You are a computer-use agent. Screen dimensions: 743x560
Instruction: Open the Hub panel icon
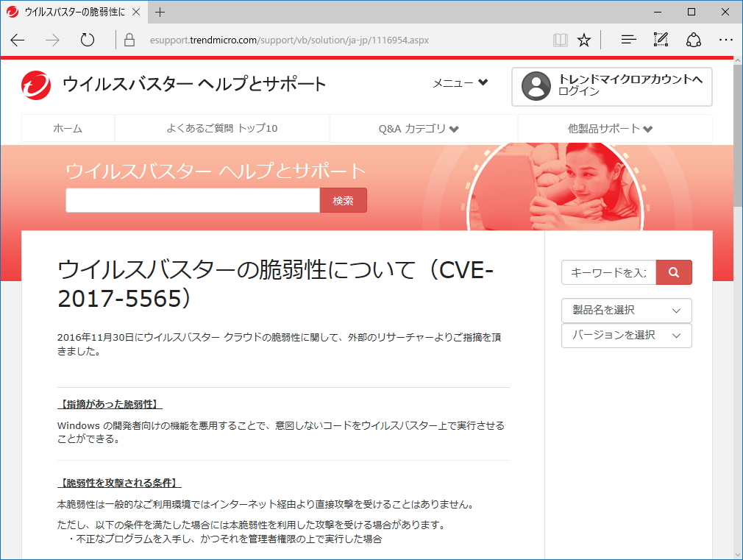628,40
